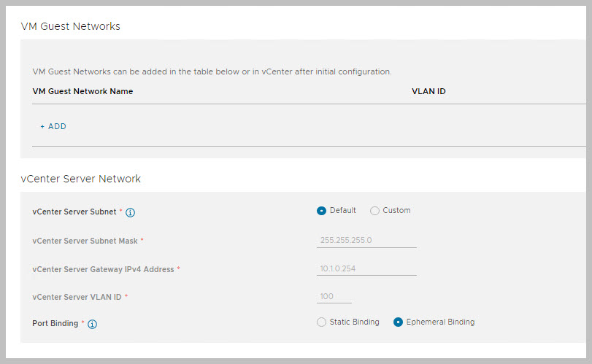592x364 pixels.
Task: Select the Default subnet radio button
Action: (321, 211)
